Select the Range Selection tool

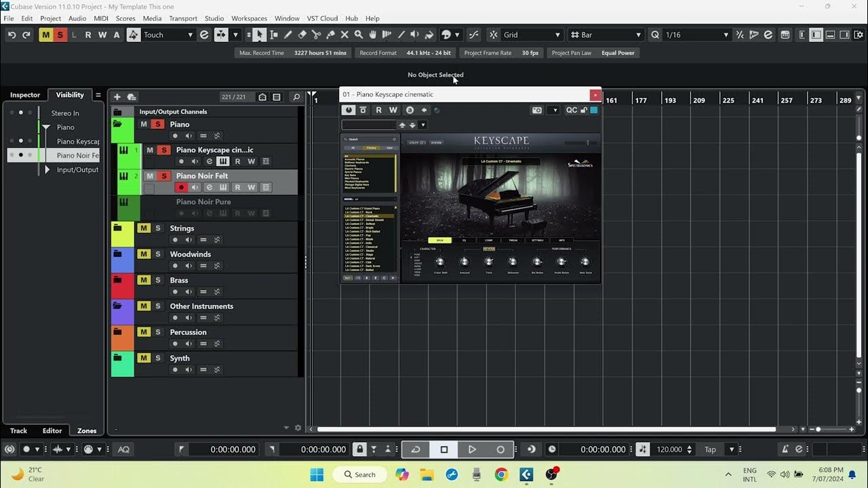point(273,35)
